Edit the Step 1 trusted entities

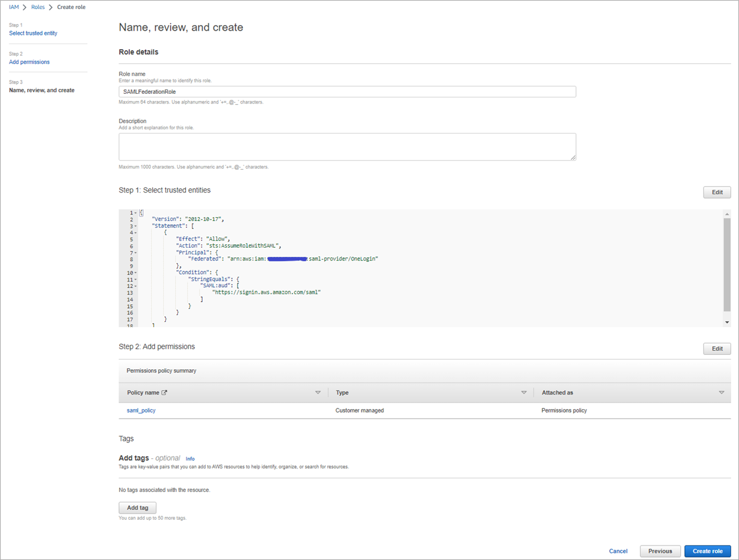717,192
